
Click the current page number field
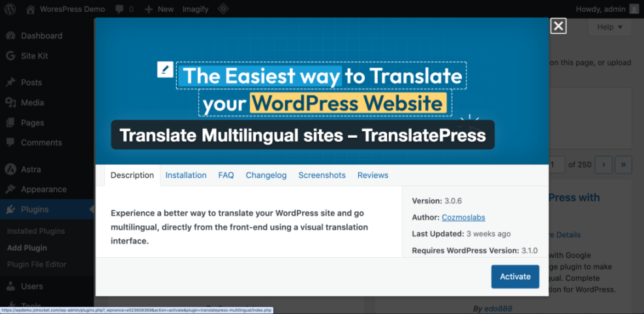557,165
